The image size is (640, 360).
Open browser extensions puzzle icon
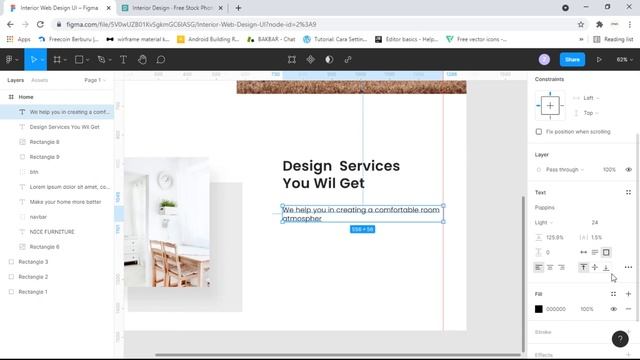point(599,24)
